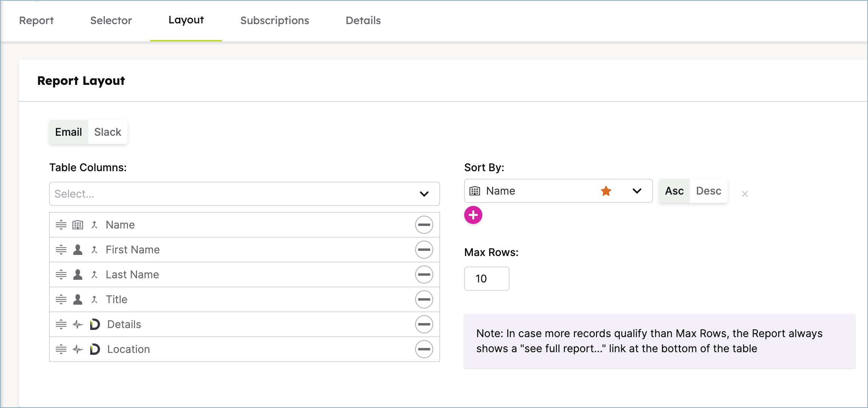Click the person icon in the First Name row
Screen dimensions: 868x408
coord(78,250)
